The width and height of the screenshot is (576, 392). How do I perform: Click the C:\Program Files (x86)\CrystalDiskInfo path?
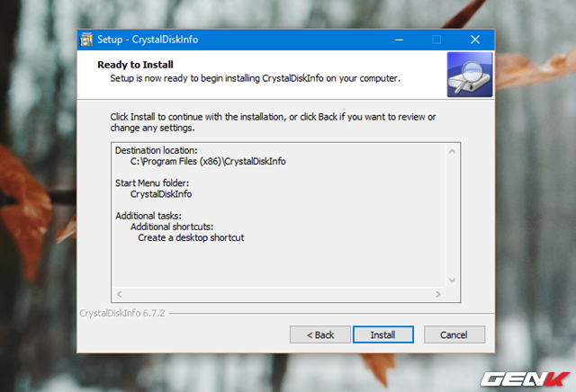(x=208, y=162)
